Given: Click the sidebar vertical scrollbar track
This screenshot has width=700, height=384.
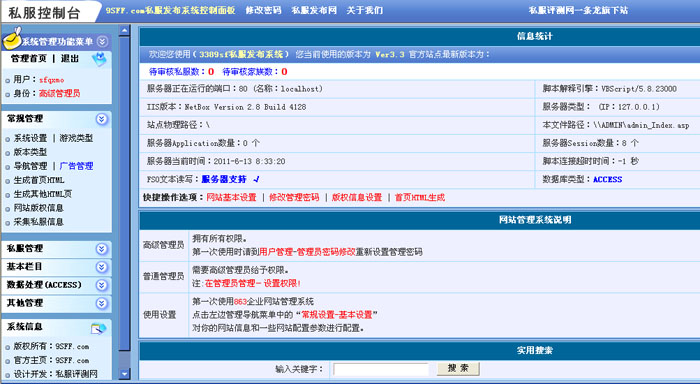Looking at the screenshot, I should point(125,202).
